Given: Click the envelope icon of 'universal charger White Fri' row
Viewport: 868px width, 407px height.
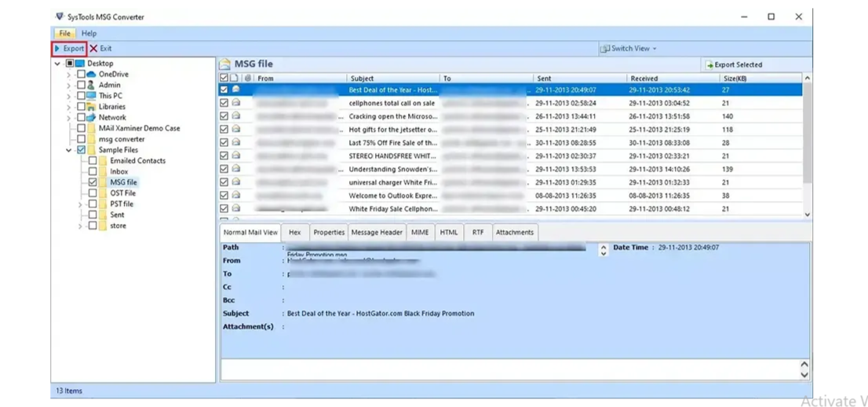Looking at the screenshot, I should pyautogui.click(x=235, y=181).
